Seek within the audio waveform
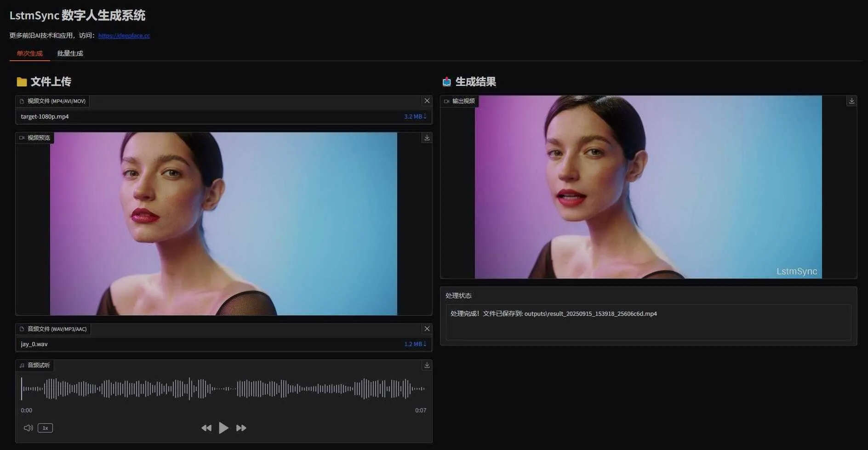Screen dimensions: 868x450 tap(223, 388)
